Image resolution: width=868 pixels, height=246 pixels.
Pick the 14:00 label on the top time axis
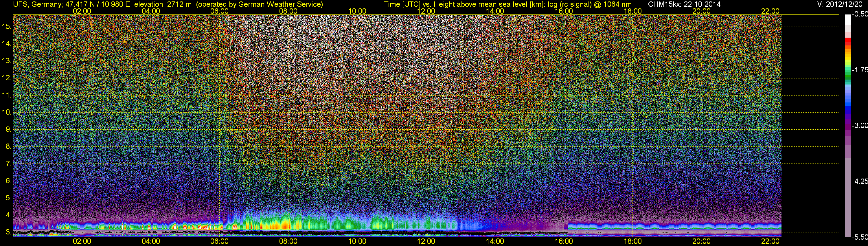(495, 11)
